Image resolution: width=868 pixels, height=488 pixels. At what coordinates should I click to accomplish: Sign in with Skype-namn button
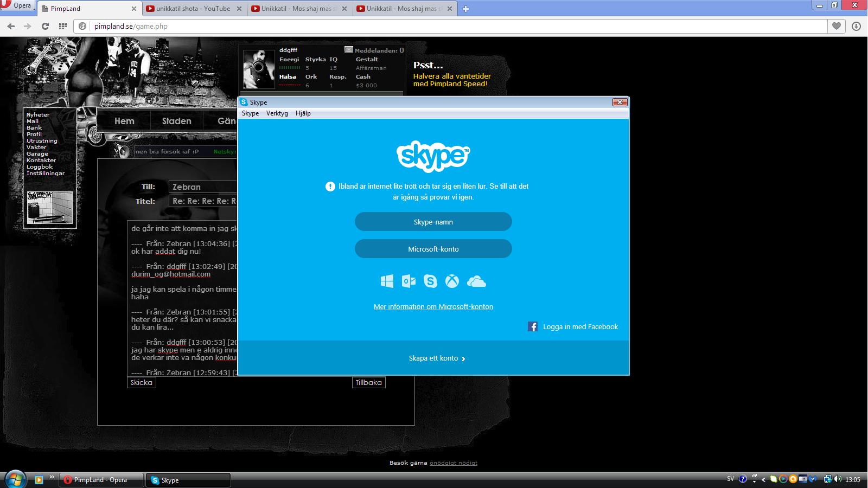(433, 222)
